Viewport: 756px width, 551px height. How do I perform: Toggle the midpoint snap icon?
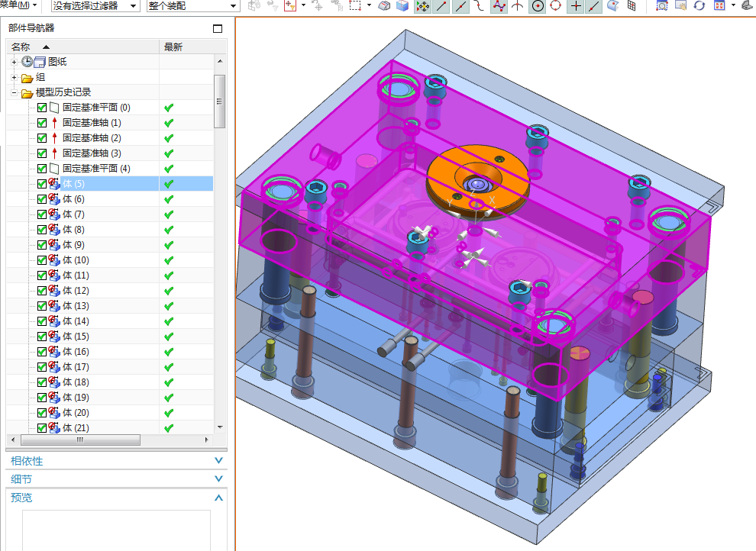(x=460, y=6)
